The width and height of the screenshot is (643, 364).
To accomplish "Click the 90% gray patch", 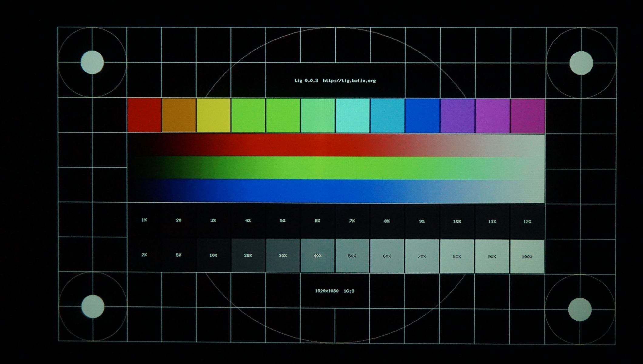I will [493, 257].
